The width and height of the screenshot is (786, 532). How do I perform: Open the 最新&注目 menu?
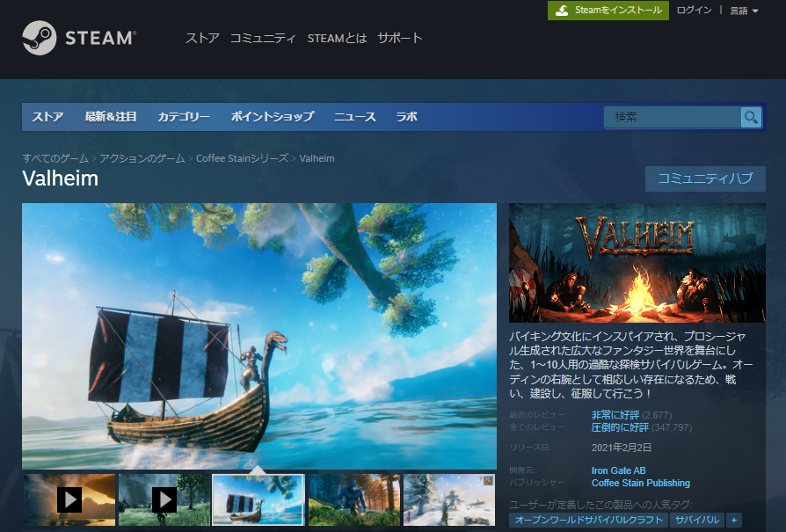(111, 117)
